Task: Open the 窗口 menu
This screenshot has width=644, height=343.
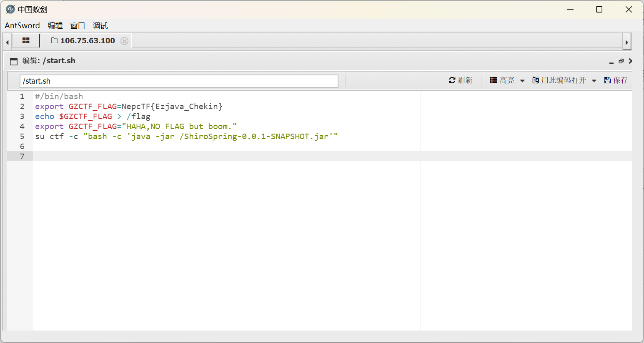Action: (x=78, y=25)
